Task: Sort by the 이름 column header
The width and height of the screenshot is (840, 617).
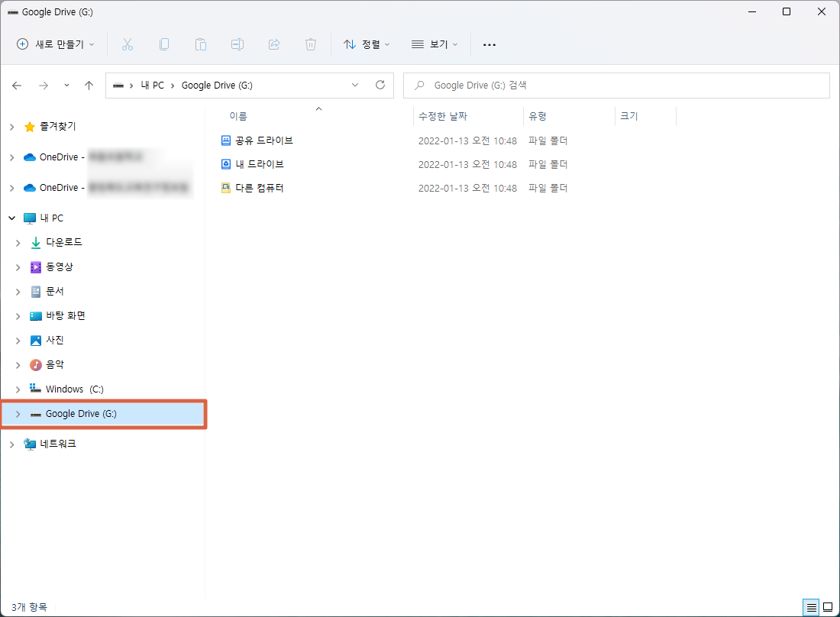Action: click(238, 116)
